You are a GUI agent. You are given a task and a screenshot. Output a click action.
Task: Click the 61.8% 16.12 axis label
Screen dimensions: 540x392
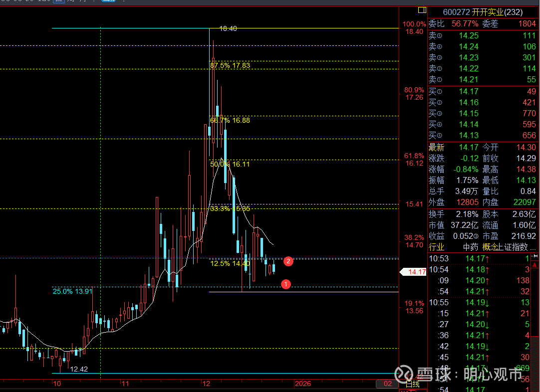(x=414, y=160)
